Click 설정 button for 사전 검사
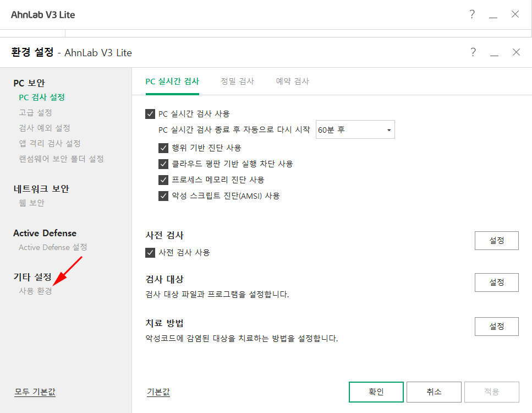This screenshot has width=532, height=413. click(497, 241)
